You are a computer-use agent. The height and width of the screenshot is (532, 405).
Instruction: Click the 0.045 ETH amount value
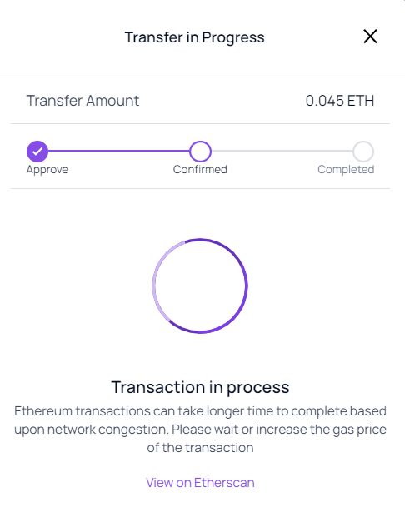pyautogui.click(x=340, y=101)
